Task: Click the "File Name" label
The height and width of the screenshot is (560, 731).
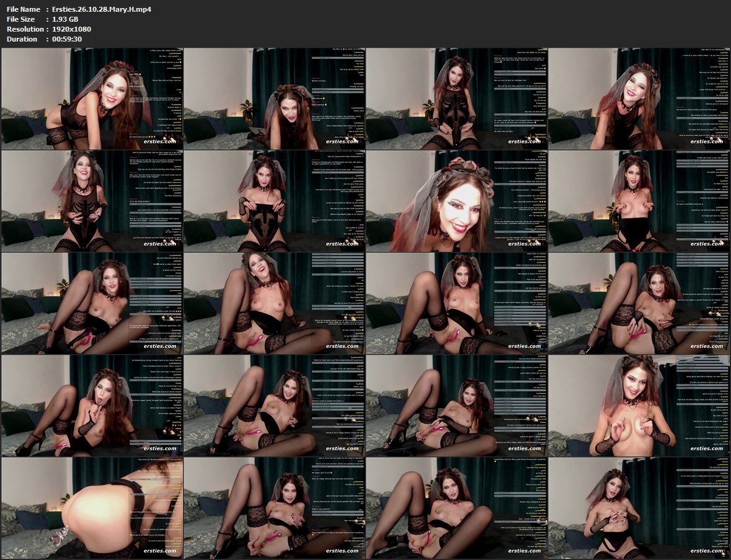Action: point(24,9)
